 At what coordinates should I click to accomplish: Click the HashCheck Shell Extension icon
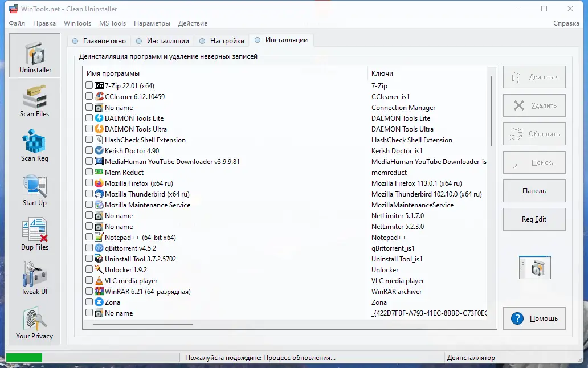point(99,140)
